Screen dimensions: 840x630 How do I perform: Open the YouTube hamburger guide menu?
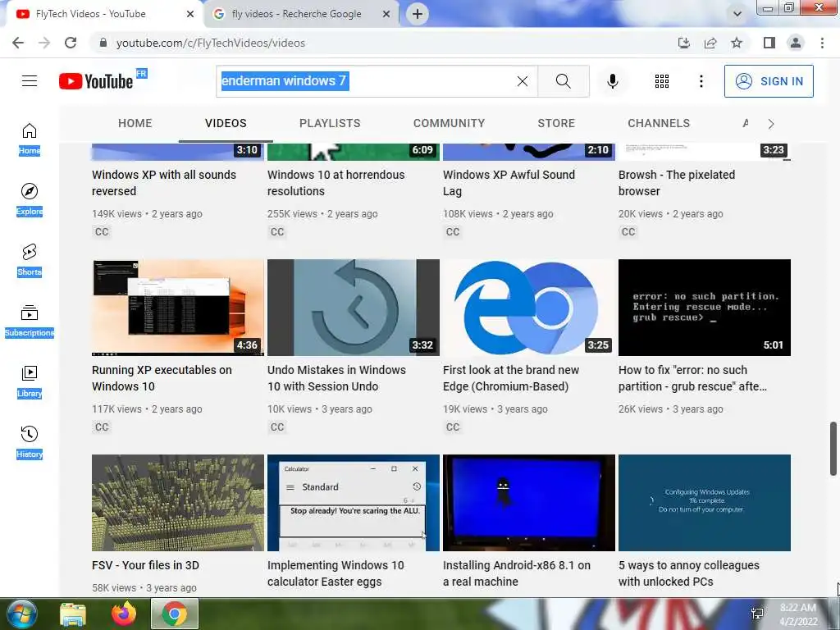pyautogui.click(x=30, y=81)
